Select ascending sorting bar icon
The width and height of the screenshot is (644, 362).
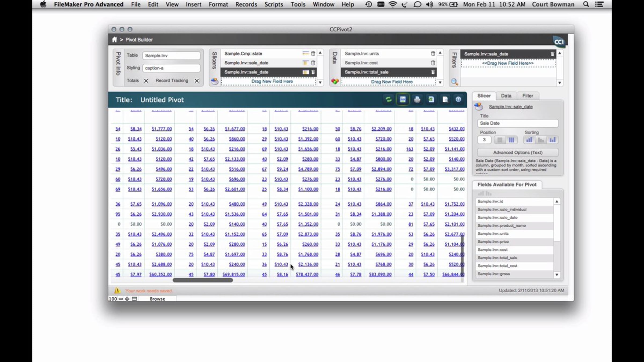tap(529, 140)
